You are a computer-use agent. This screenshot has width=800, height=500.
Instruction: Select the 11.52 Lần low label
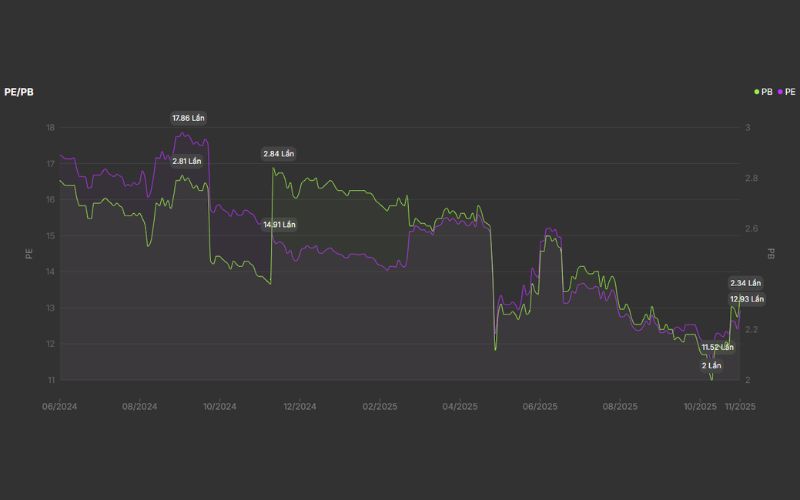(717, 347)
